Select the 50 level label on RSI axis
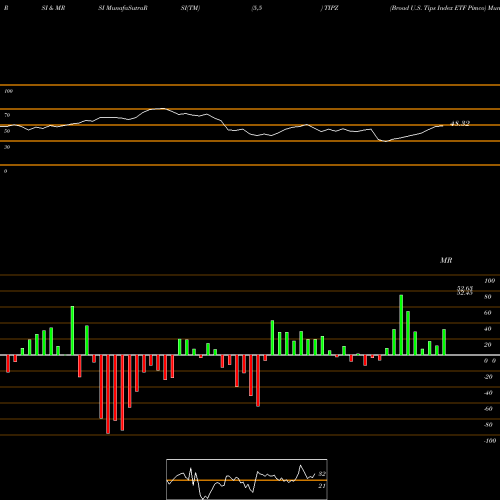Screen dimensions: 500x500 click(x=7, y=131)
